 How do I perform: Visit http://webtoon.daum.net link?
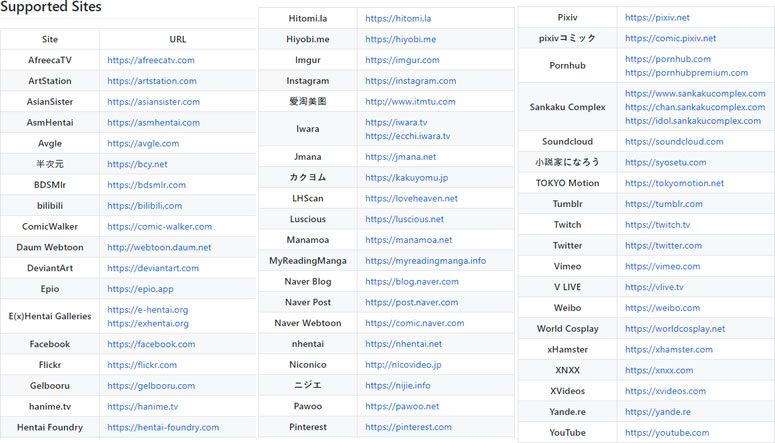(x=159, y=247)
